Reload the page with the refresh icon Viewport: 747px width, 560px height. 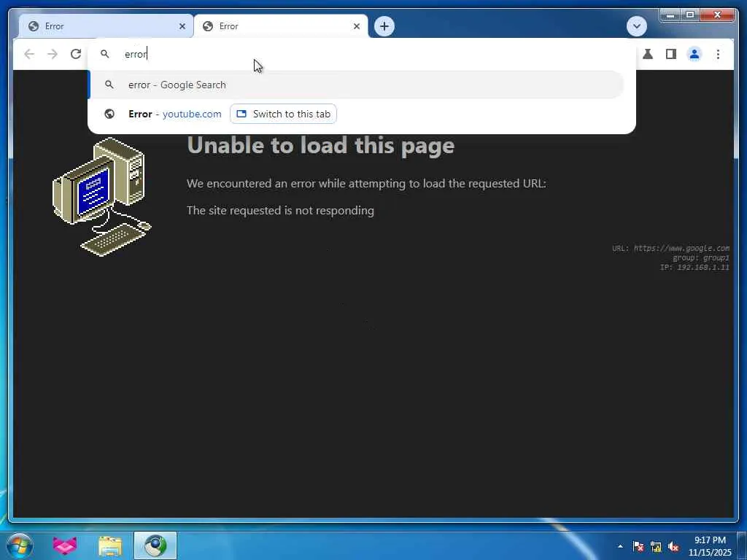coord(76,54)
